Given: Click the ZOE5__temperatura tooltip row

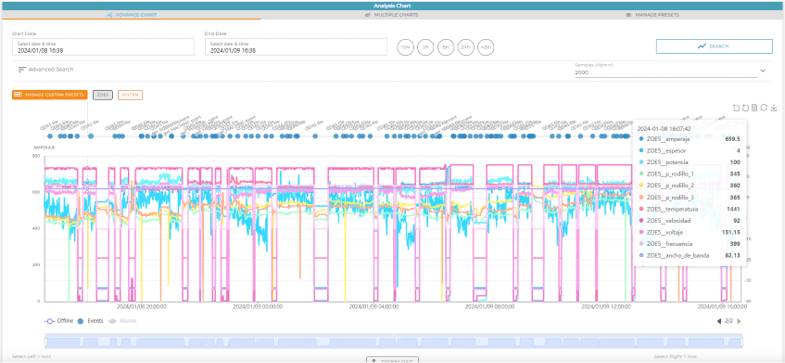Looking at the screenshot, I should [x=689, y=209].
